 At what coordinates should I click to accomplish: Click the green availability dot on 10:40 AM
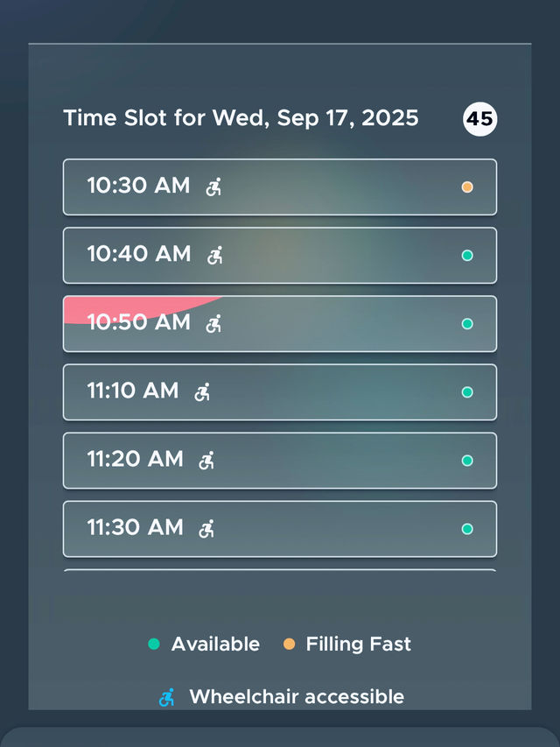[468, 255]
